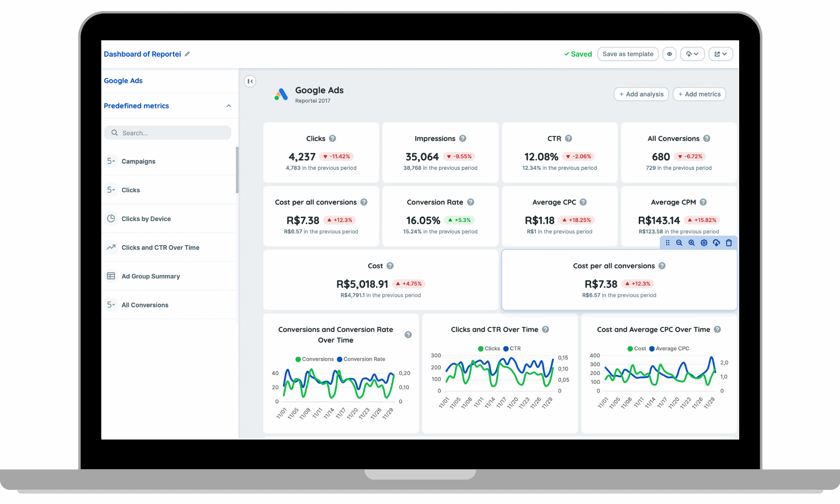The width and height of the screenshot is (840, 504).
Task: Expand the notification/bell dropdown in top-right
Action: tap(693, 54)
